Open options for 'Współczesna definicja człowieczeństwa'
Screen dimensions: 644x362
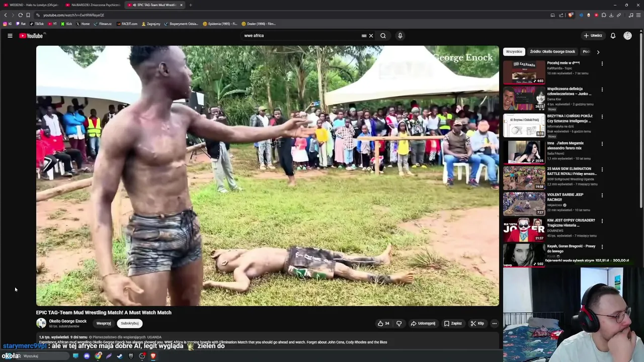(602, 89)
